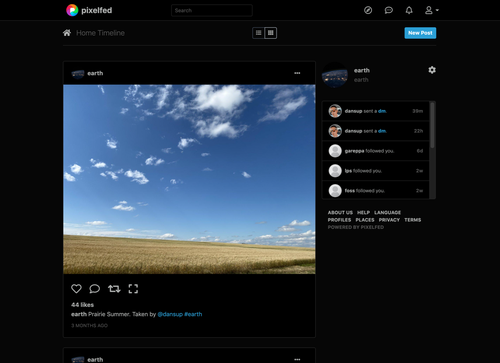This screenshot has height=363, width=500.
Task: Open the dm link in 39m notification
Action: 382,111
